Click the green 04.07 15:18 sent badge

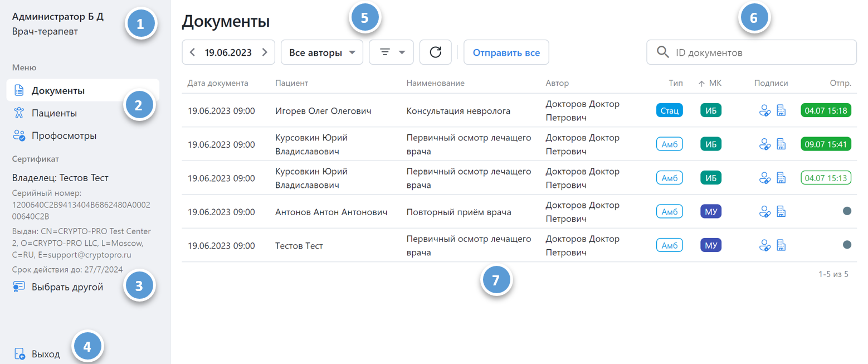826,111
